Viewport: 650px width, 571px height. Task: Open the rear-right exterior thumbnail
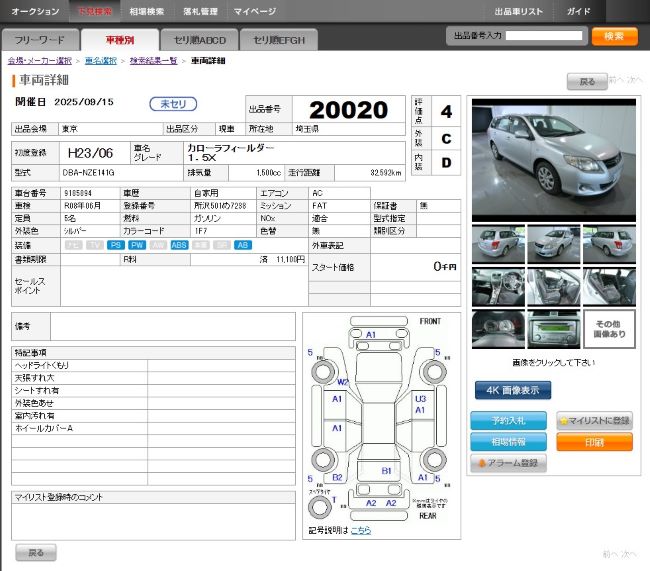point(609,244)
